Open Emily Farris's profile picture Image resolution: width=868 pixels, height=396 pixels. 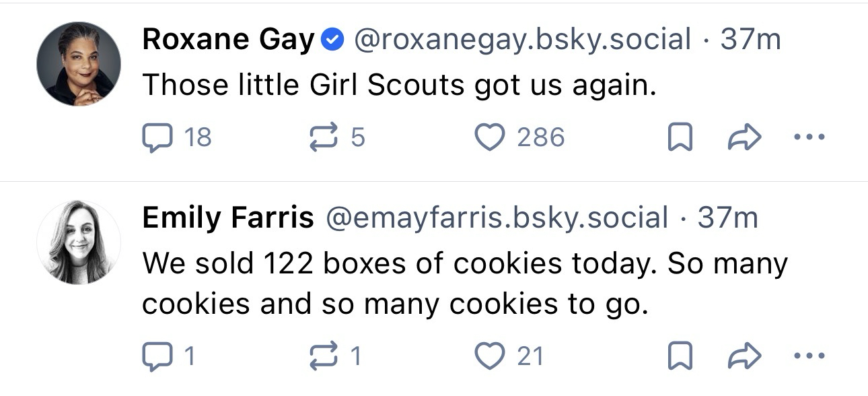[x=79, y=241]
